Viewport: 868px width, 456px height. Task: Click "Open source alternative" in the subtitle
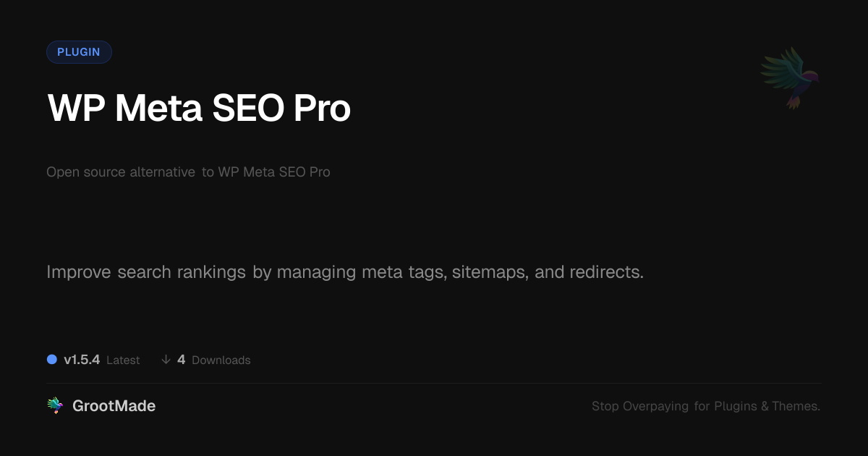(x=121, y=172)
